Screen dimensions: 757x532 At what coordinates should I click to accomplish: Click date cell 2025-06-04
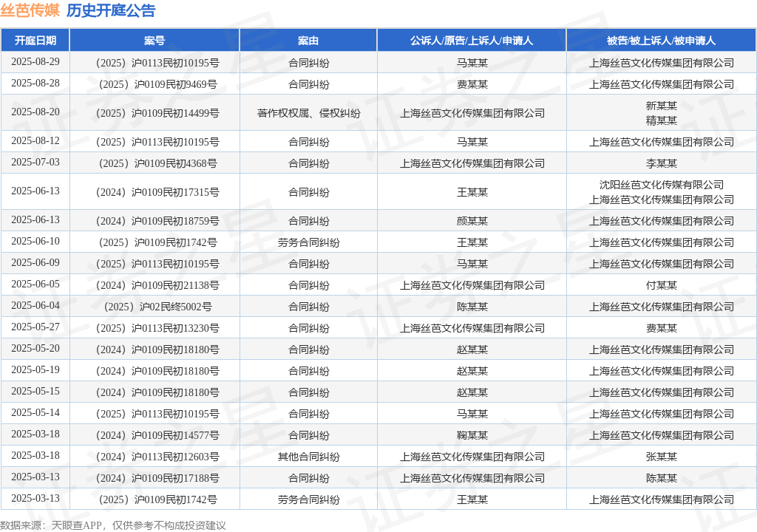(35, 306)
